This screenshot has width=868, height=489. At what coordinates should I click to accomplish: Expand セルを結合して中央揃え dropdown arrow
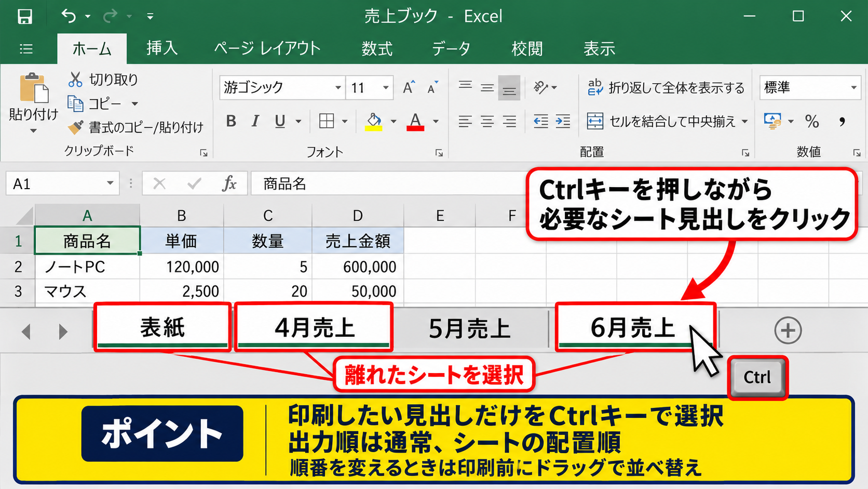tap(744, 122)
